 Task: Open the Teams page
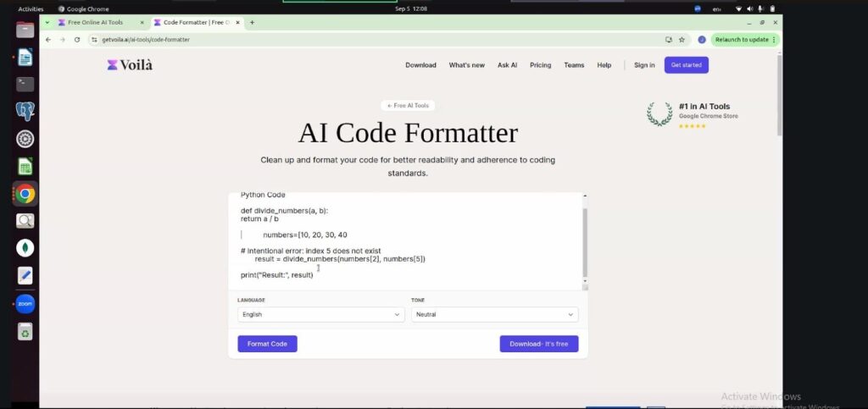574,65
